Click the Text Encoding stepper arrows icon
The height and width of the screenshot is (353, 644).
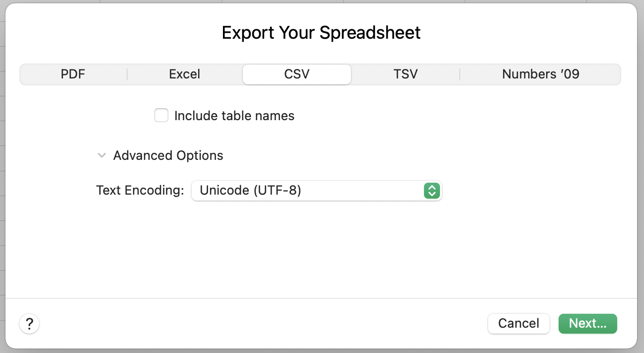point(431,191)
